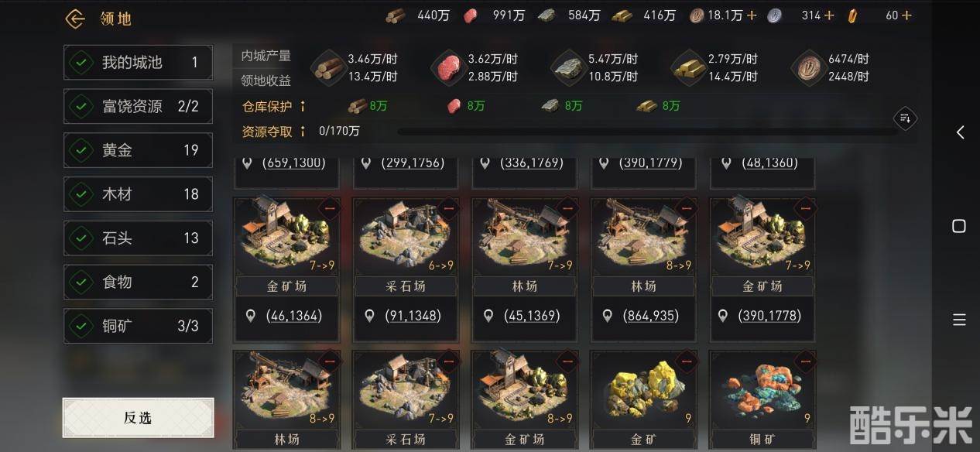The height and width of the screenshot is (452, 980).
Task: Open the Android recent-apps menu lines
Action: [x=959, y=320]
